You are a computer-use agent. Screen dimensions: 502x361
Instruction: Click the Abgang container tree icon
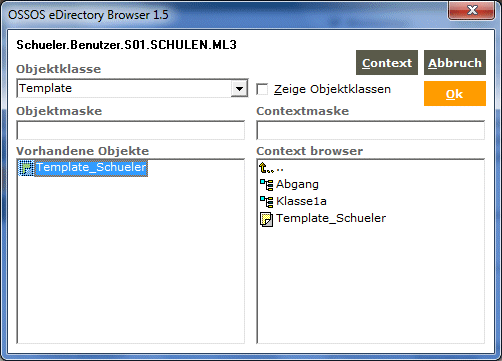click(266, 184)
